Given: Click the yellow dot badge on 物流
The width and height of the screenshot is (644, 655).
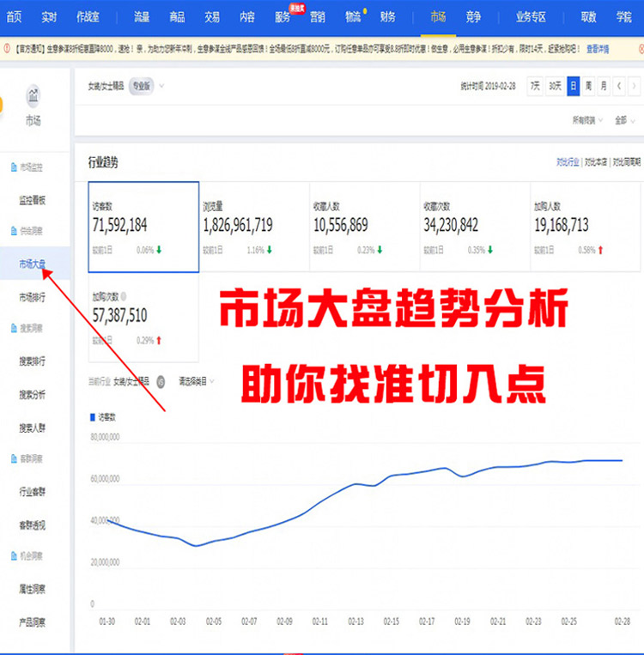Looking at the screenshot, I should [365, 11].
